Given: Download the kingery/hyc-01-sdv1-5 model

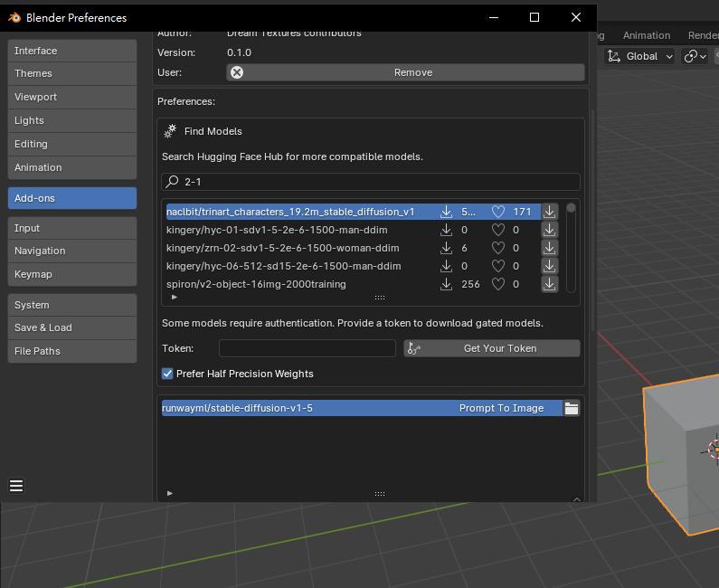Looking at the screenshot, I should click(x=549, y=230).
